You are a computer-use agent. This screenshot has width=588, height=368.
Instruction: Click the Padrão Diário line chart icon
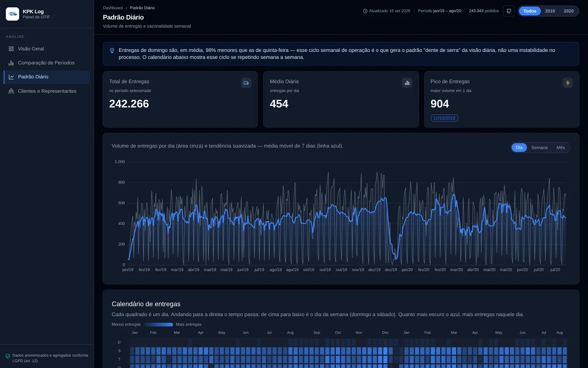tap(11, 77)
